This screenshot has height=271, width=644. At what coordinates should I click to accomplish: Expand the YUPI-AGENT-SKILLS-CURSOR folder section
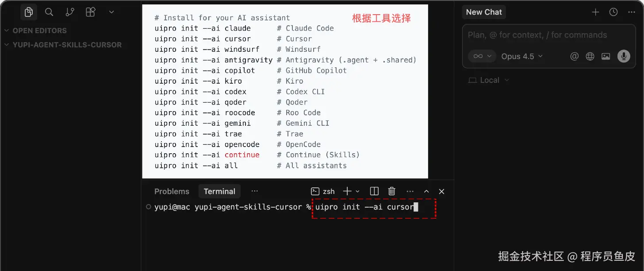coord(63,45)
